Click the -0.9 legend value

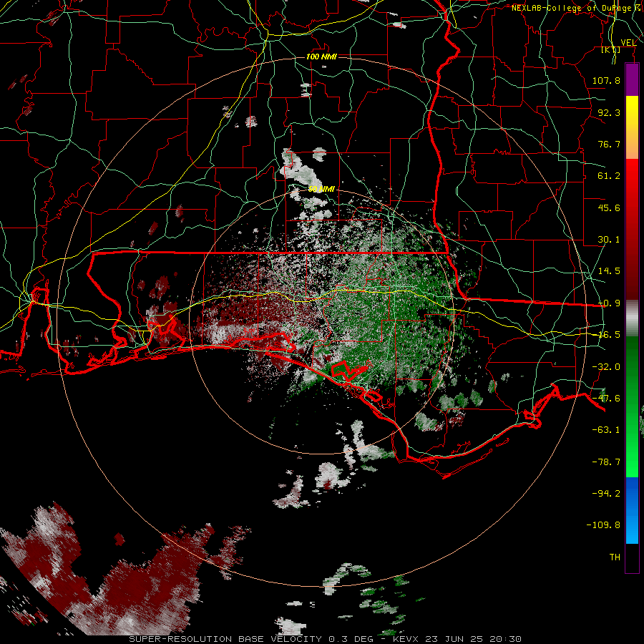609,303
